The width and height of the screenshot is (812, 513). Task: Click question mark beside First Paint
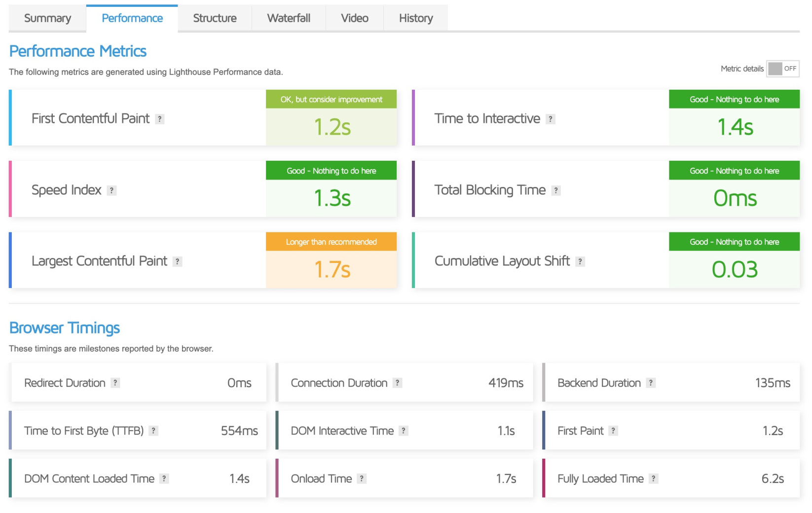point(613,431)
